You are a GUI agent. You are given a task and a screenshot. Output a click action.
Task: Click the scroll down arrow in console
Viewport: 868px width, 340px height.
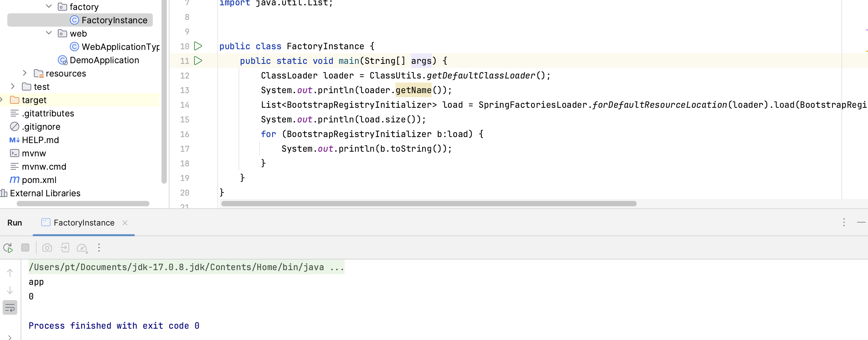click(10, 290)
